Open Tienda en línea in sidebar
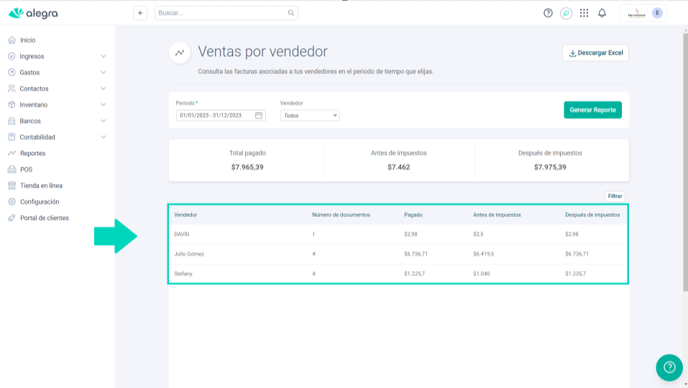Viewport: 688px width, 388px height. 41,186
